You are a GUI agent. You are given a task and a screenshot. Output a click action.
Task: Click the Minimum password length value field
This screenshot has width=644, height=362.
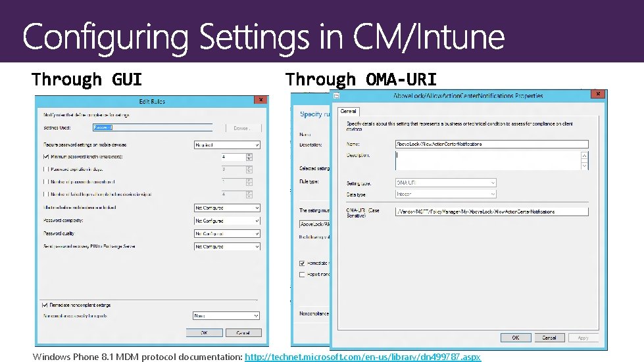pos(234,157)
